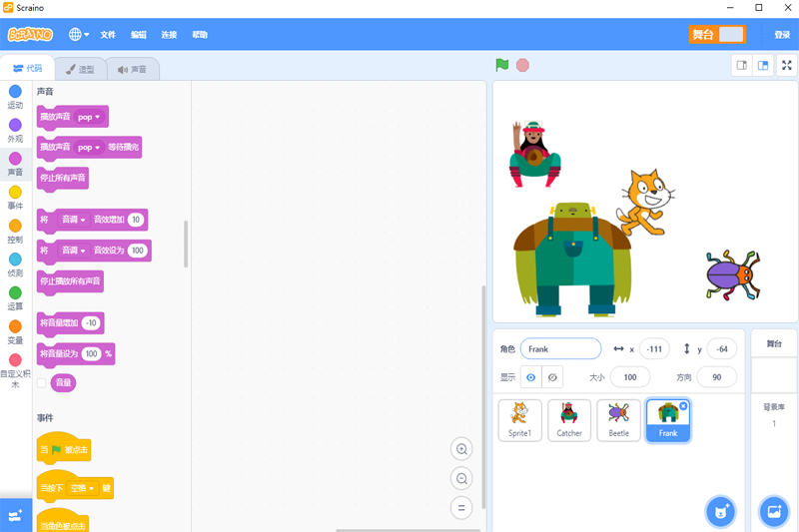The width and height of the screenshot is (799, 532).
Task: Click the 当角色被点击 event block
Action: pos(63,522)
